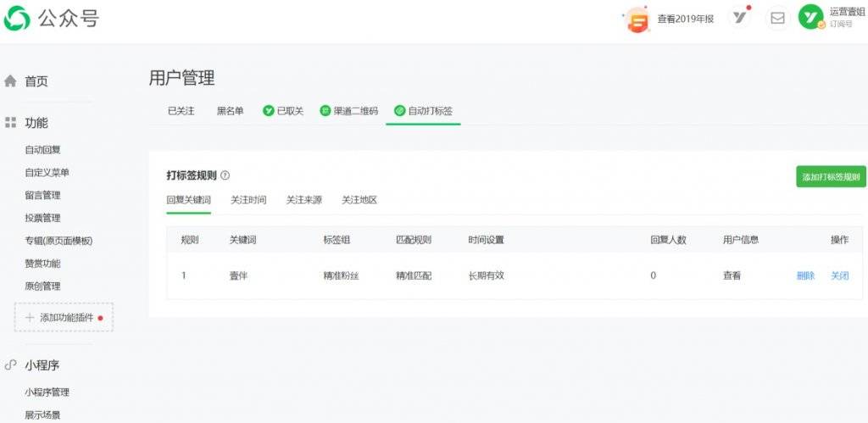This screenshot has width=868, height=423.
Task: Open the 运营壹姐 account avatar
Action: coord(811,19)
